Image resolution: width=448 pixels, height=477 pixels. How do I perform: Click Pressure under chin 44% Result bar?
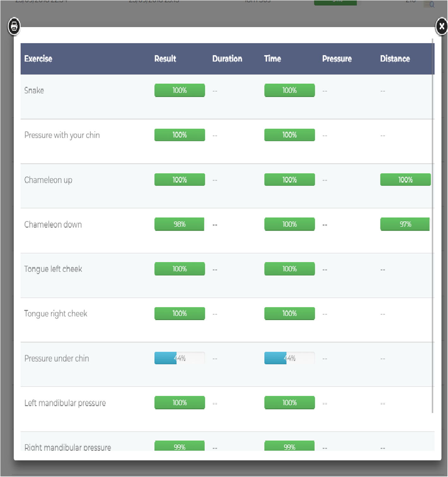point(179,358)
